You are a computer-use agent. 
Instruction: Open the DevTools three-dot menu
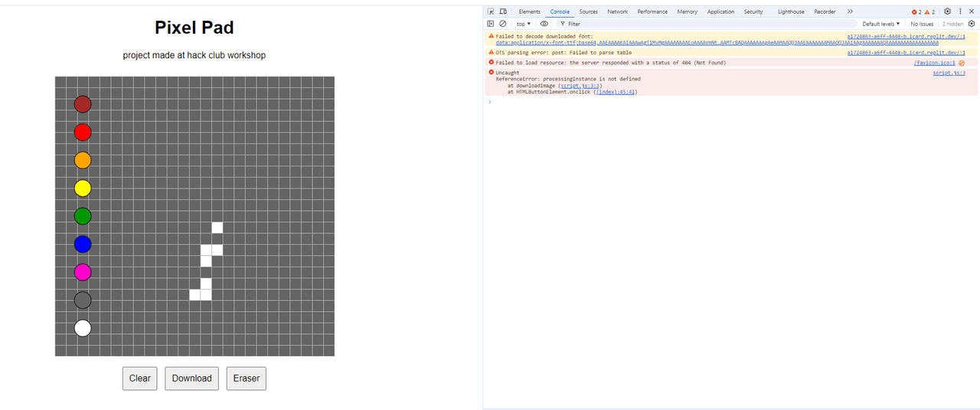tap(960, 11)
